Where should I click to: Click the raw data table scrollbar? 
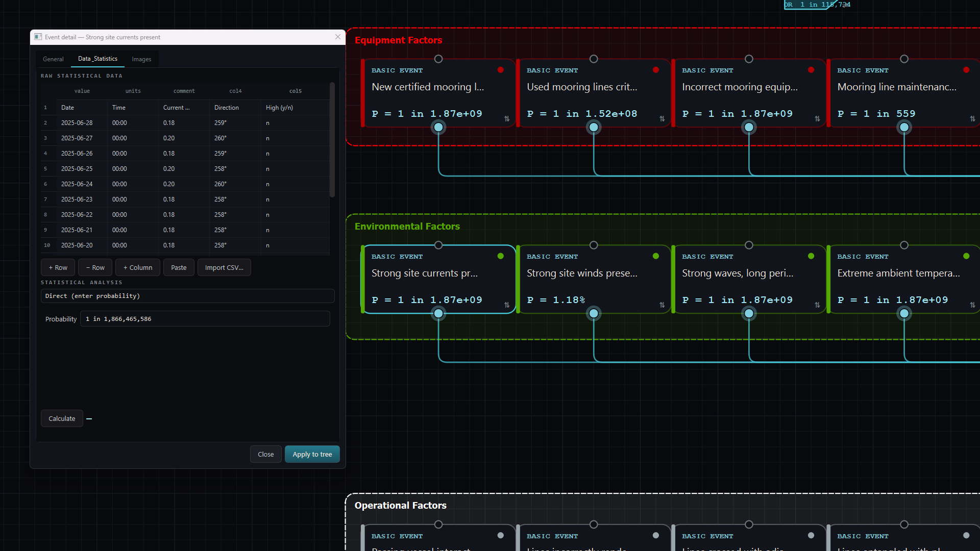tap(332, 140)
